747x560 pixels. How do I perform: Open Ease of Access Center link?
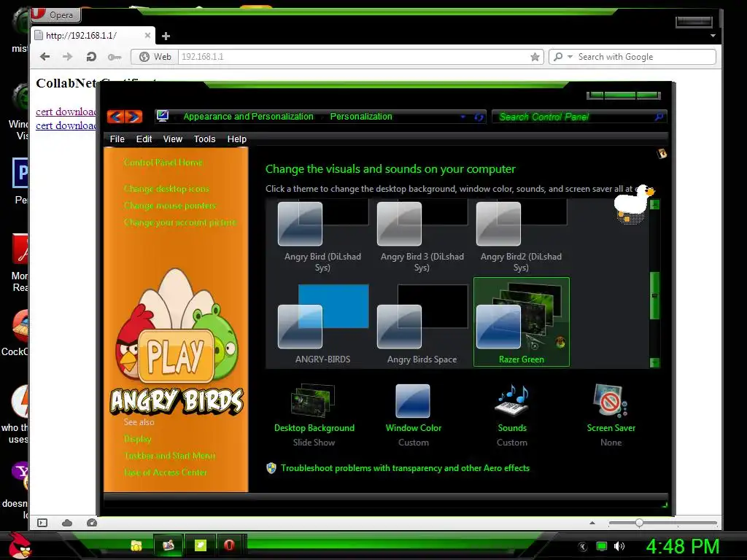coord(166,472)
